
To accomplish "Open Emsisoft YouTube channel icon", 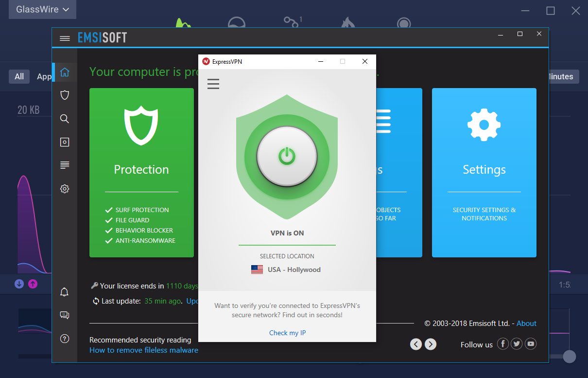I will [531, 344].
